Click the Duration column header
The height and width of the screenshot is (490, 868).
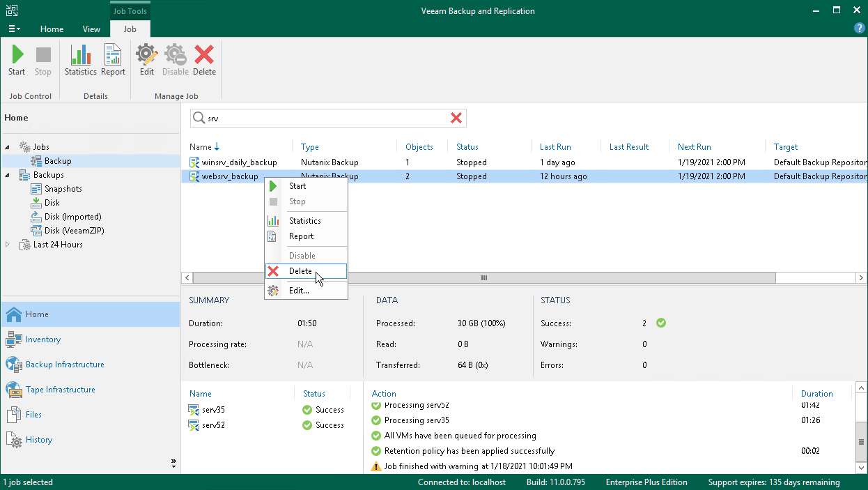click(817, 394)
